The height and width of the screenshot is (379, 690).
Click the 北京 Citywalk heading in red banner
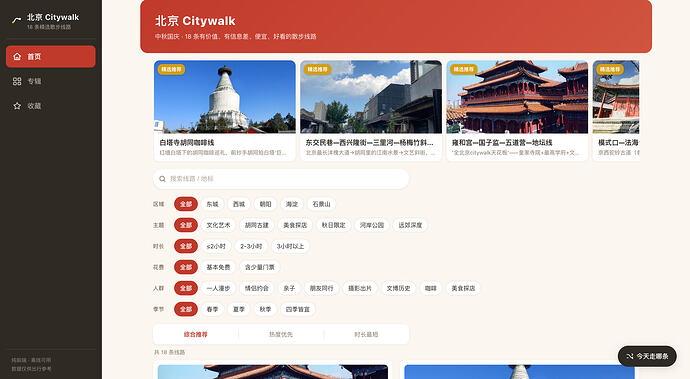(195, 21)
